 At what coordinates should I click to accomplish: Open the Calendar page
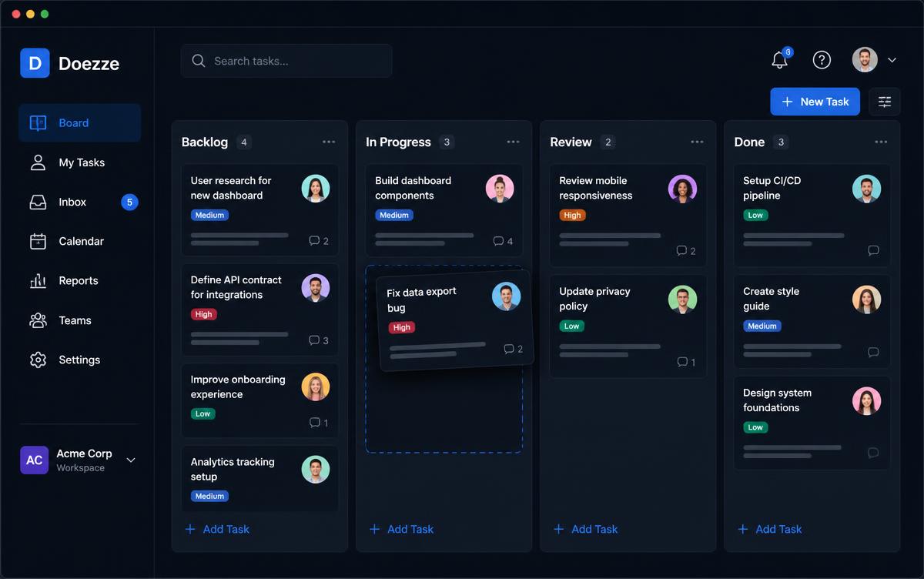(x=80, y=241)
